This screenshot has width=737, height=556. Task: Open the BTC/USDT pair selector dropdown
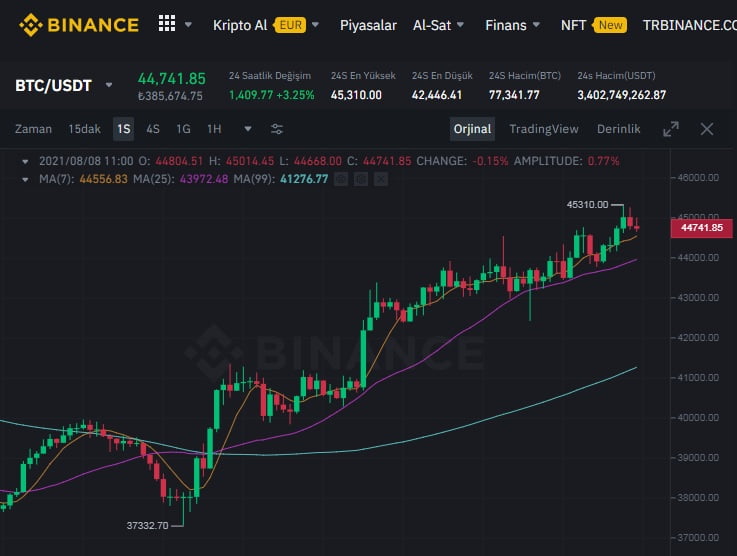pos(109,85)
